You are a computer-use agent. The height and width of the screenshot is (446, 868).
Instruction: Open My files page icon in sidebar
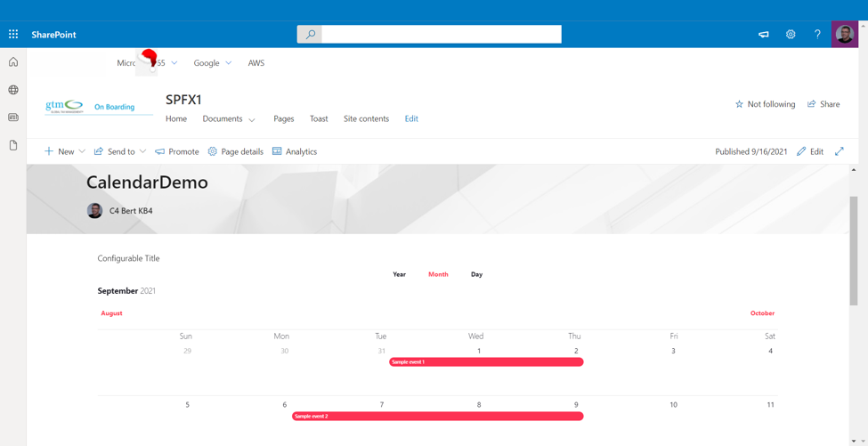[x=13, y=145]
